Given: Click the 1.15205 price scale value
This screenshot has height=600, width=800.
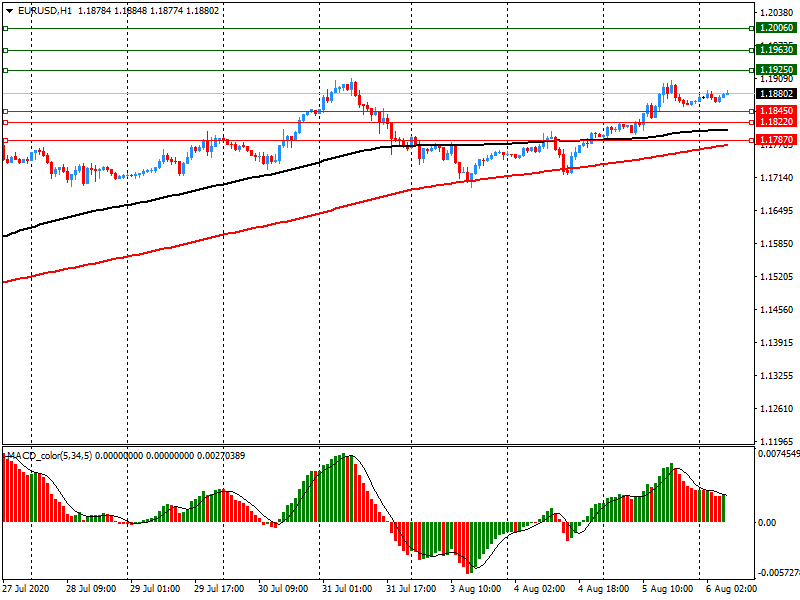Looking at the screenshot, I should pos(777,277).
